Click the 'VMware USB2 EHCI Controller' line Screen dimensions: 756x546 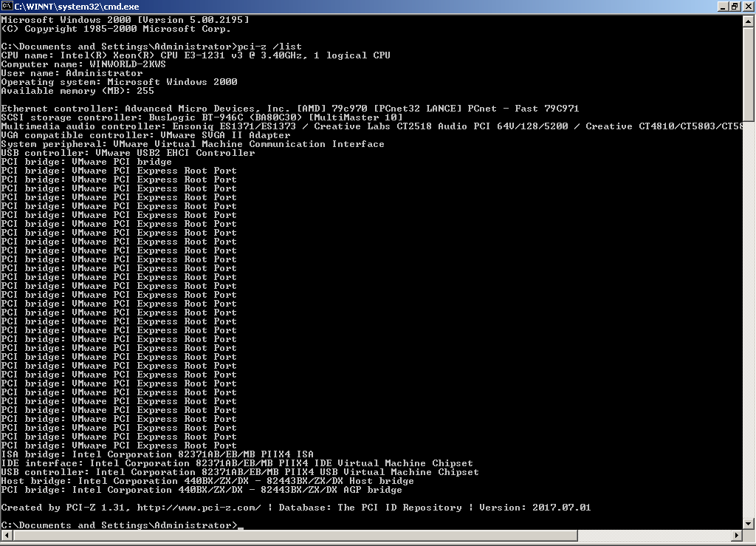click(x=175, y=153)
